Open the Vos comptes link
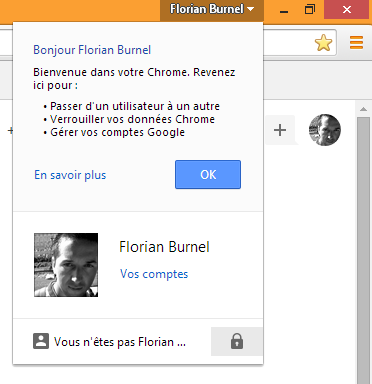Image resolution: width=372 pixels, height=384 pixels. [154, 274]
